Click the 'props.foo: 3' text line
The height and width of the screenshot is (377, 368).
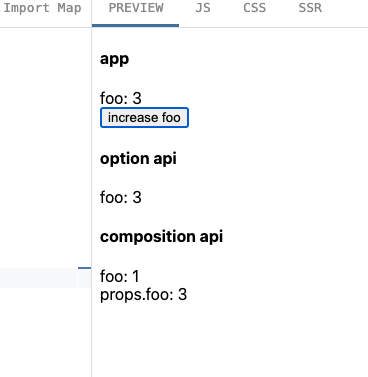[143, 295]
